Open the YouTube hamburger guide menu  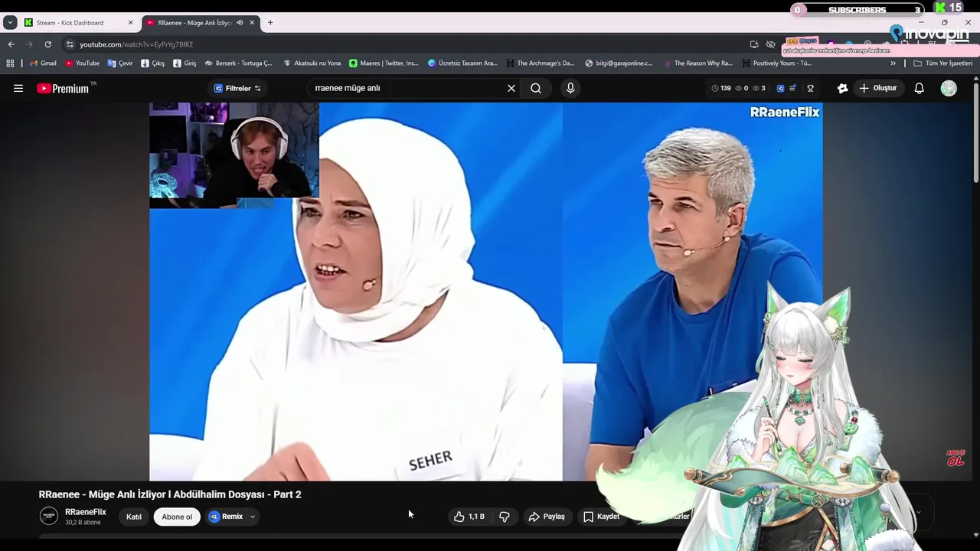18,88
